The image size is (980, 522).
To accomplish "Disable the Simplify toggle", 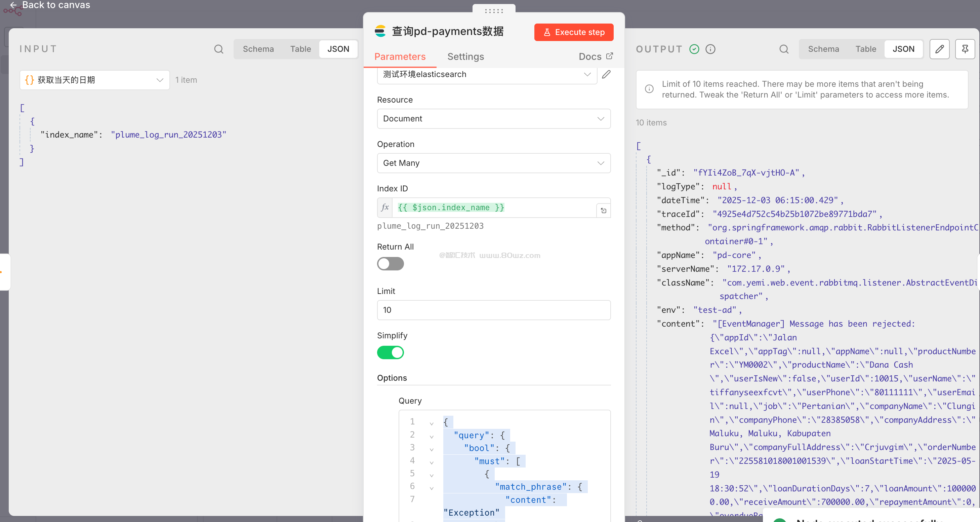I will (390, 352).
